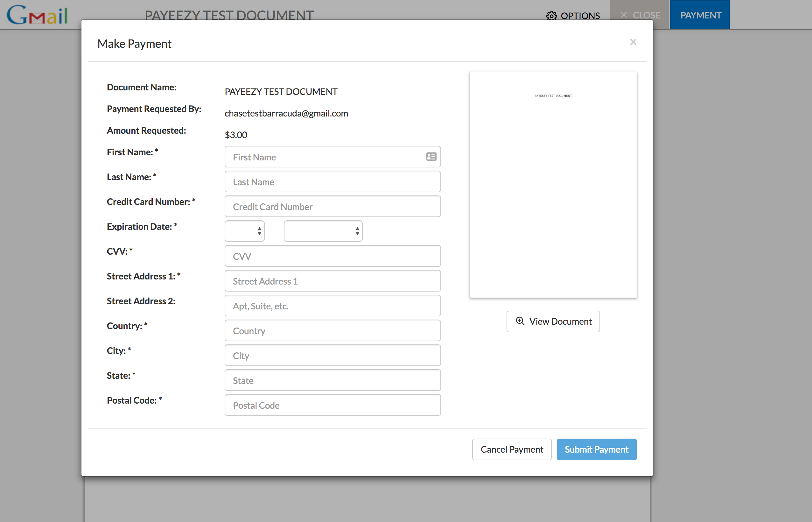The height and width of the screenshot is (522, 812).
Task: Click magnifier icon on View Document
Action: pos(520,321)
